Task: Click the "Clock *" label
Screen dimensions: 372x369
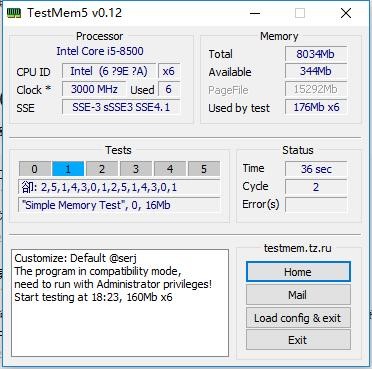Action: coord(34,90)
